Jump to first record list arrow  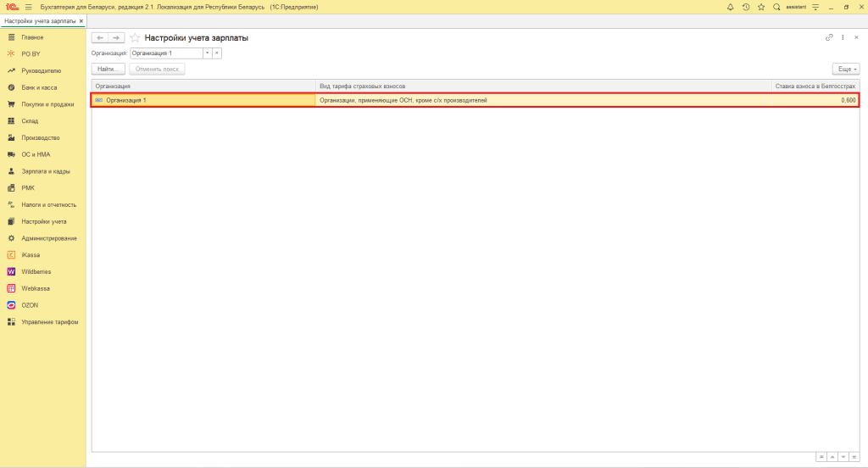(821, 457)
